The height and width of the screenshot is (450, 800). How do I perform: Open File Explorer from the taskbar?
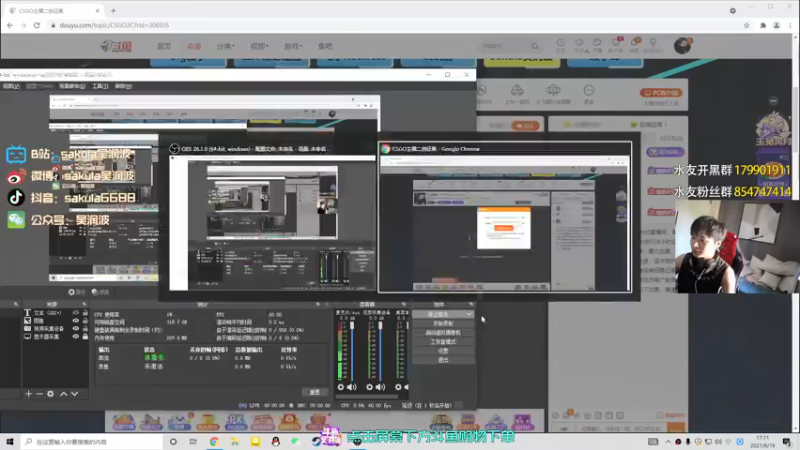(235, 441)
